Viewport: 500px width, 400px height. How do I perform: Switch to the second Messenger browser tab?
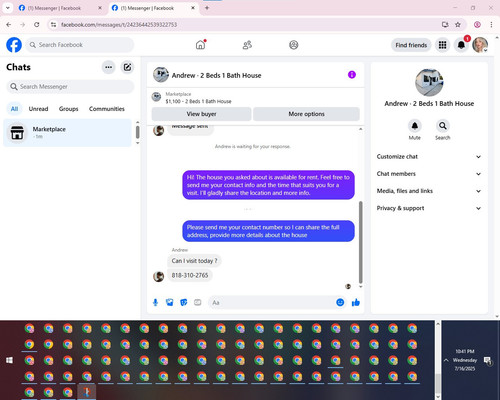153,8
